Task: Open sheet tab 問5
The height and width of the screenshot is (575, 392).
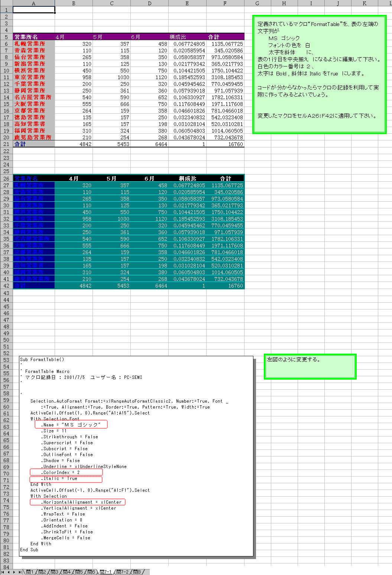Action: pyautogui.click(x=79, y=572)
